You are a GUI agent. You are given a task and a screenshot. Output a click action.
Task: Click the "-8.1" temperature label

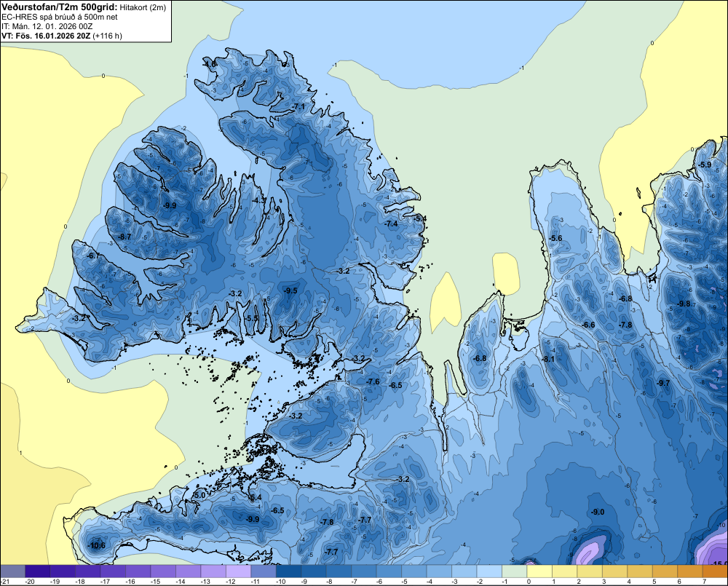549,359
